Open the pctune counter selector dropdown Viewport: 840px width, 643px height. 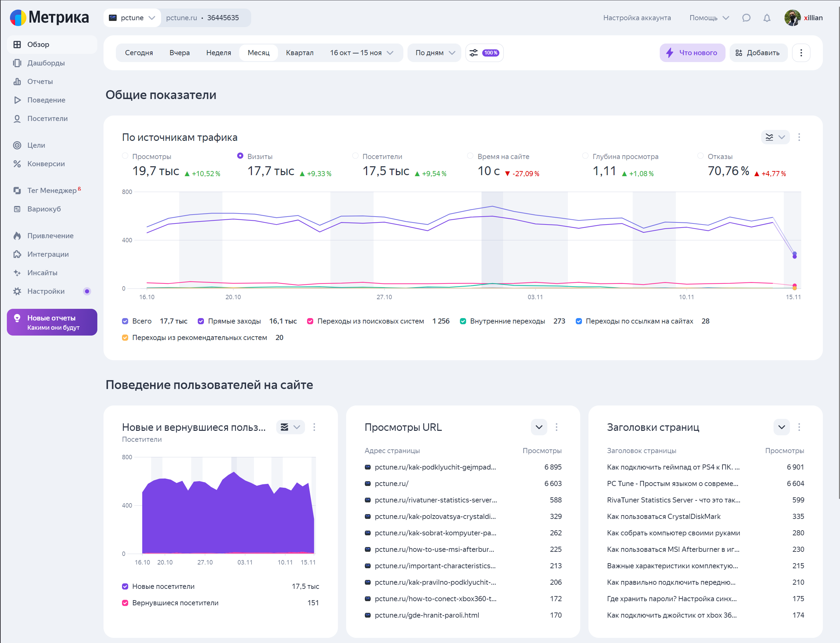tap(132, 18)
